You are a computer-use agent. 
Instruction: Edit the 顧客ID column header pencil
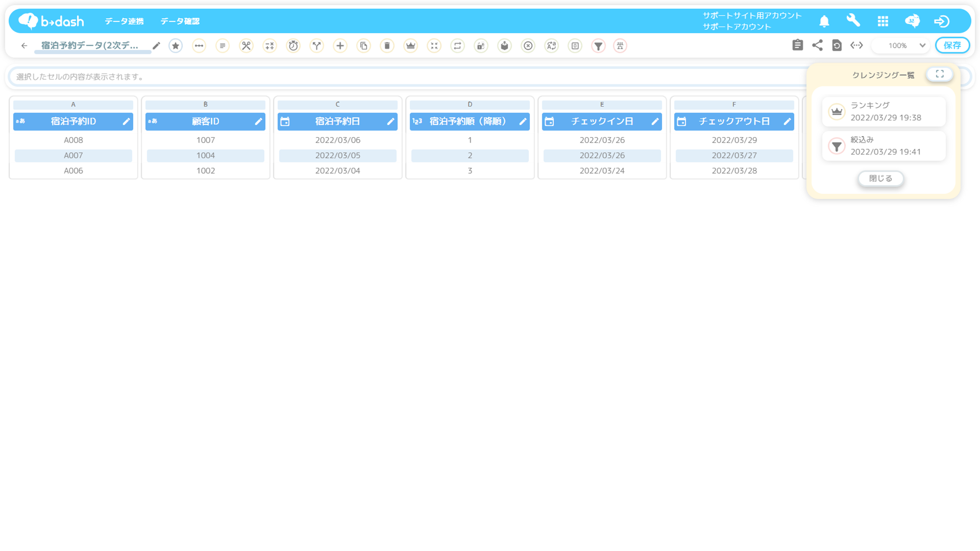258,121
